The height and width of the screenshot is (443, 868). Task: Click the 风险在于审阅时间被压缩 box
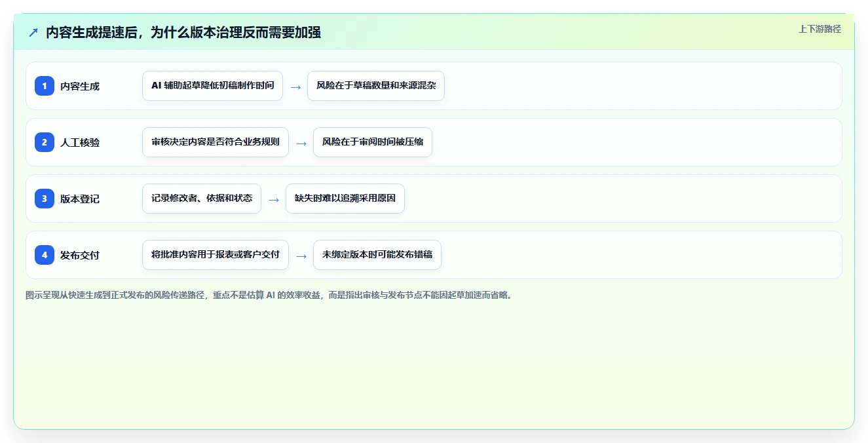click(x=373, y=142)
